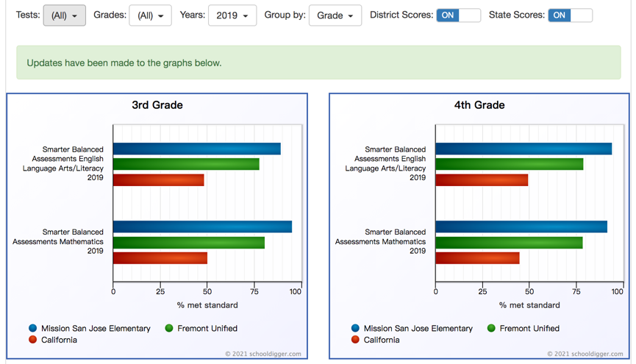Click green Fremont Unified legend dot, 4th Grade

(x=491, y=329)
